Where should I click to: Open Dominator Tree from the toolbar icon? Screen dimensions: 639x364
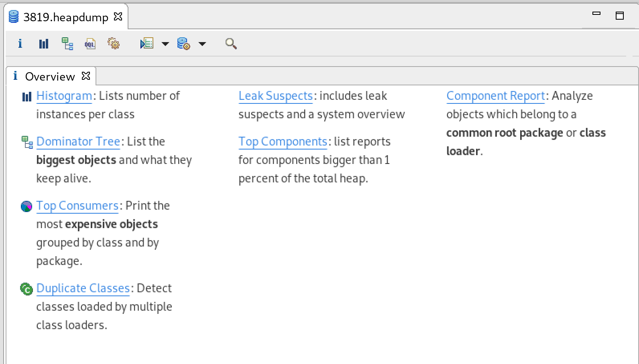pos(67,43)
